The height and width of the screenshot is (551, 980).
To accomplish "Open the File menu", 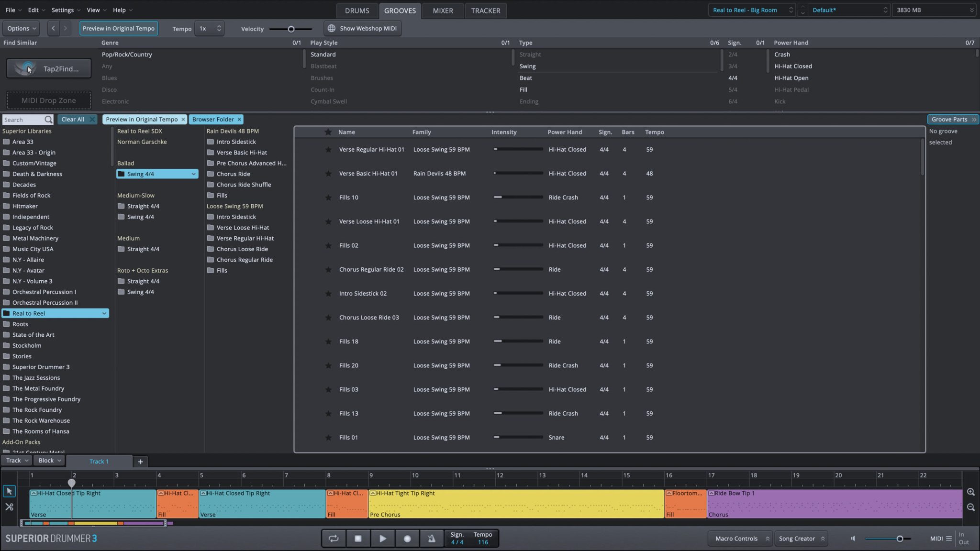I will click(x=13, y=10).
